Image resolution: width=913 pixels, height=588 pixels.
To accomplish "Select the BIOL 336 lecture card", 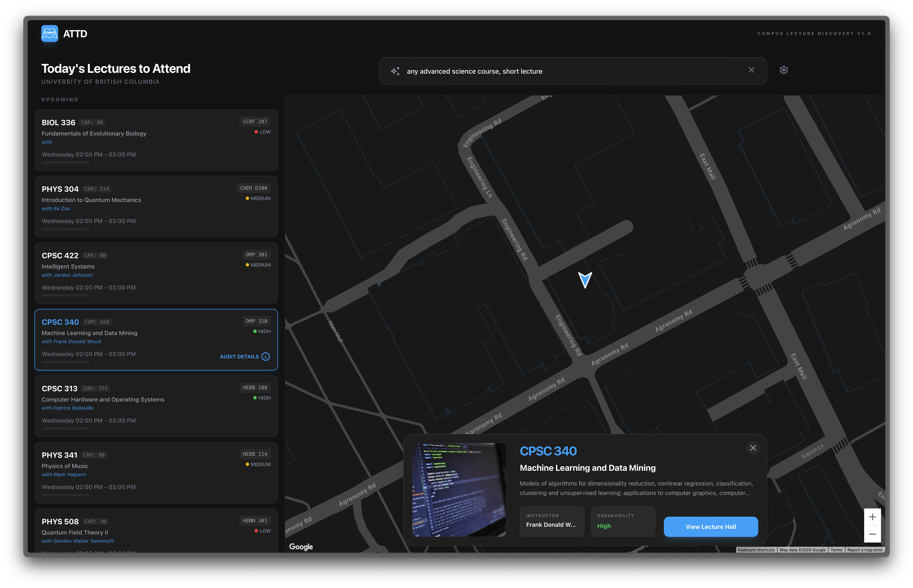I will [156, 140].
